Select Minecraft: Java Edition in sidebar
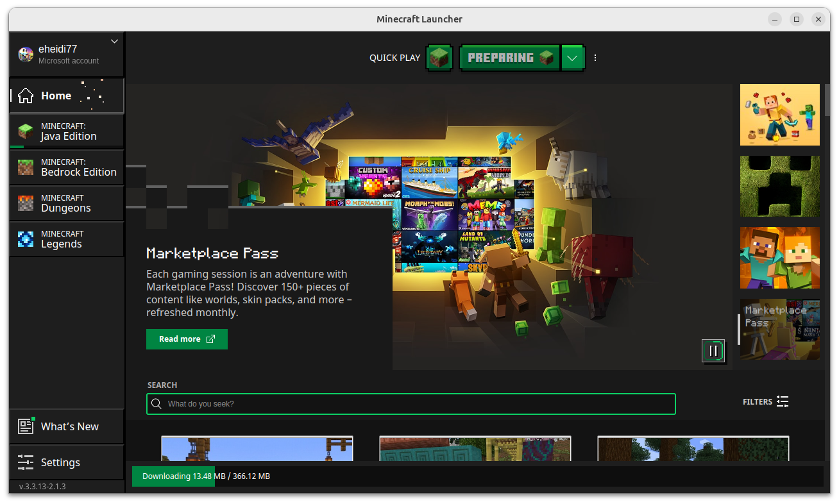839x504 pixels. click(x=67, y=131)
